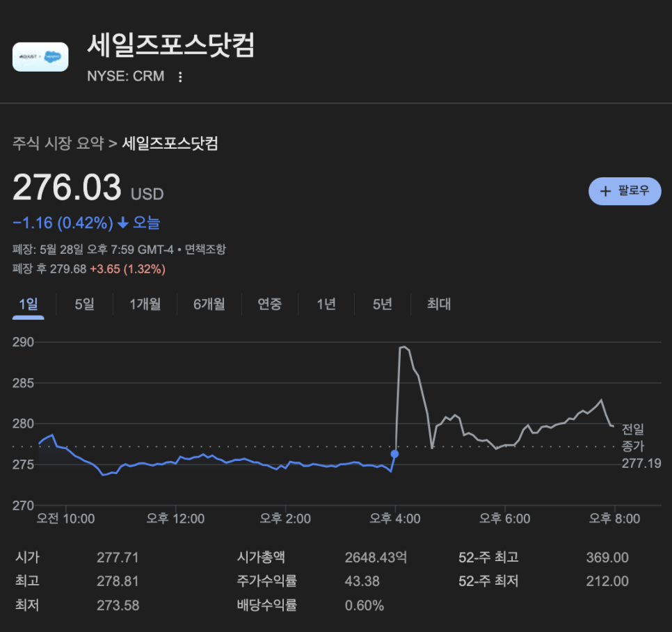Click the 전일 종가 277.19 label
The width and height of the screenshot is (672, 632).
click(x=641, y=446)
